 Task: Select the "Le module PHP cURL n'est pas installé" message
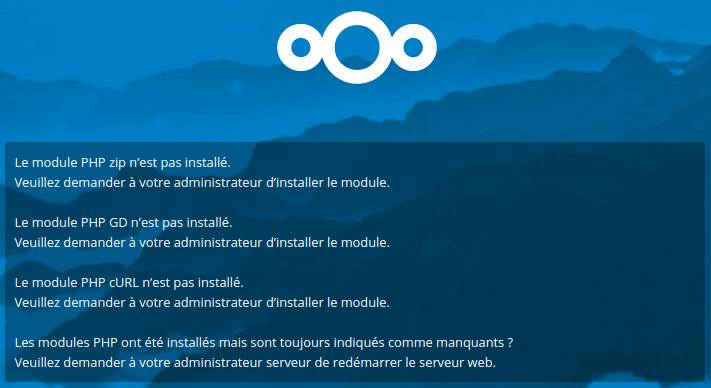point(129,282)
